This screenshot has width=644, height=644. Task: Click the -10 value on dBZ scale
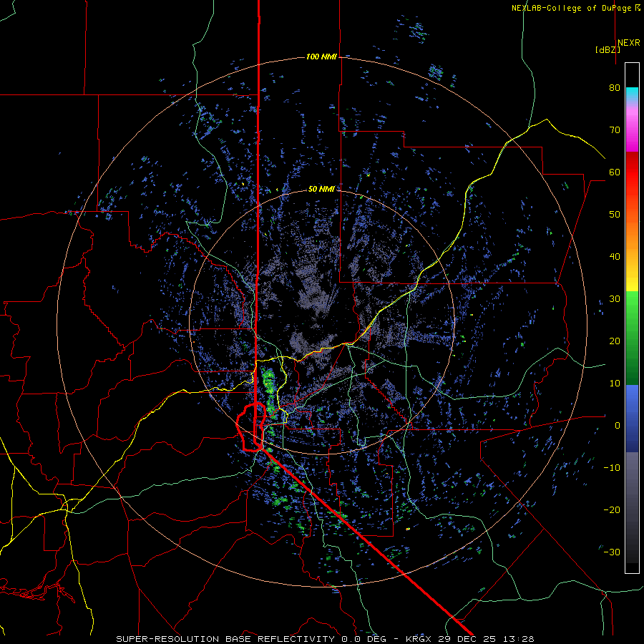click(x=612, y=468)
